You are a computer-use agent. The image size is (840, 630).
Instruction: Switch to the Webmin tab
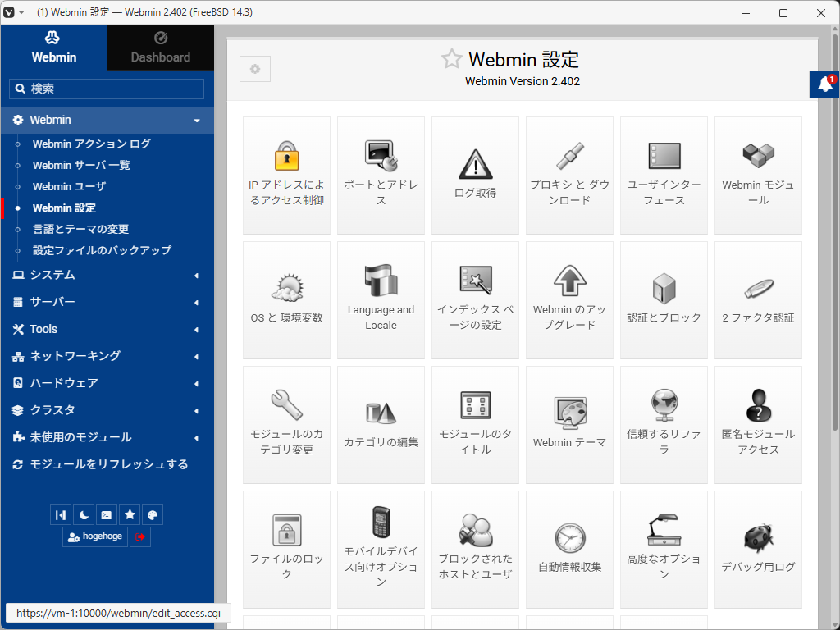[x=53, y=47]
